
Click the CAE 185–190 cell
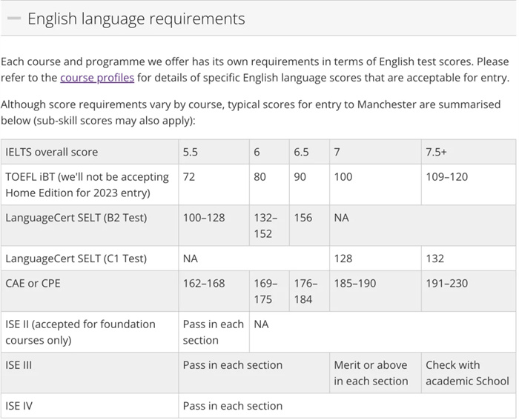pos(375,291)
